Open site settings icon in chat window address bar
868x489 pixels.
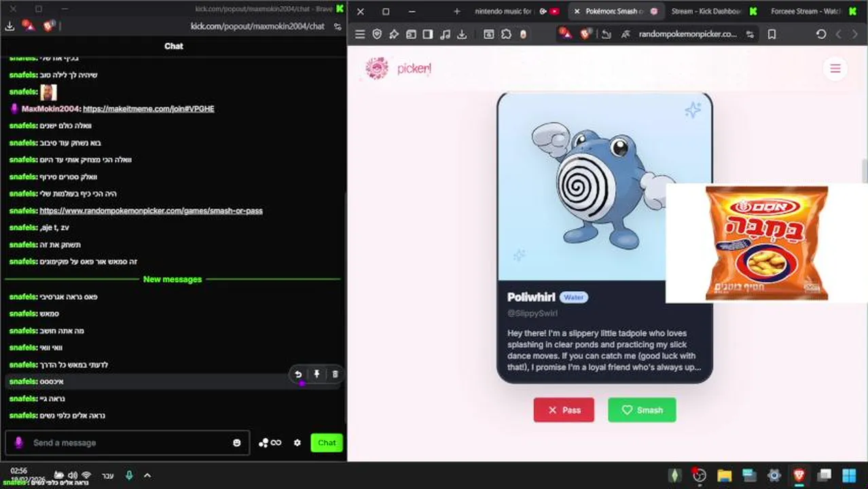[x=337, y=26]
